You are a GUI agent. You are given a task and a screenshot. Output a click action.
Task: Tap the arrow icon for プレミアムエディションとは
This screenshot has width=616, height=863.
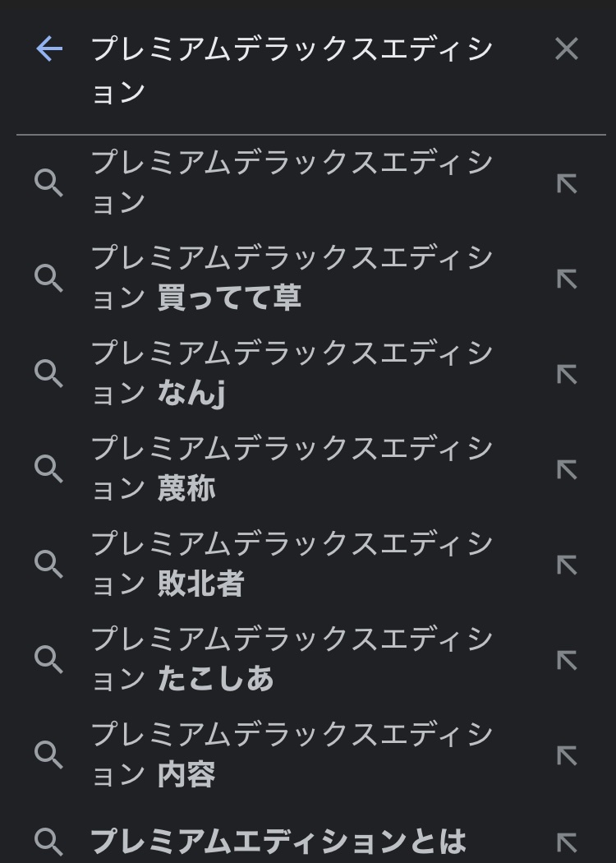(567, 842)
